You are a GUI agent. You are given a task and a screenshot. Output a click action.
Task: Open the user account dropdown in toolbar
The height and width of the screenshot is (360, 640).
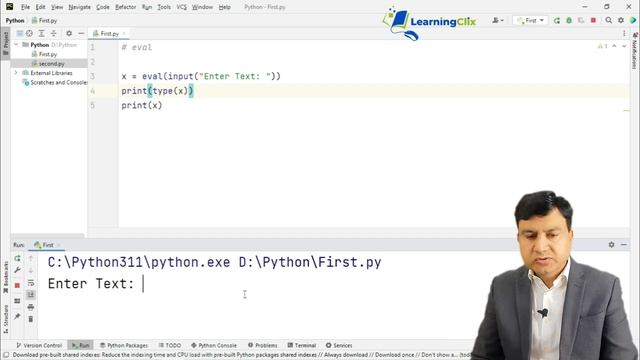(x=498, y=20)
